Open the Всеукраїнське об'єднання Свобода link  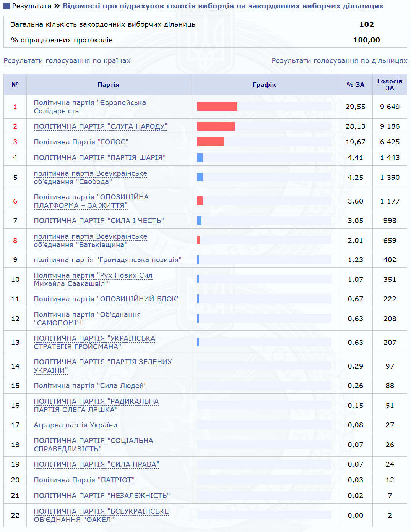coord(90,178)
